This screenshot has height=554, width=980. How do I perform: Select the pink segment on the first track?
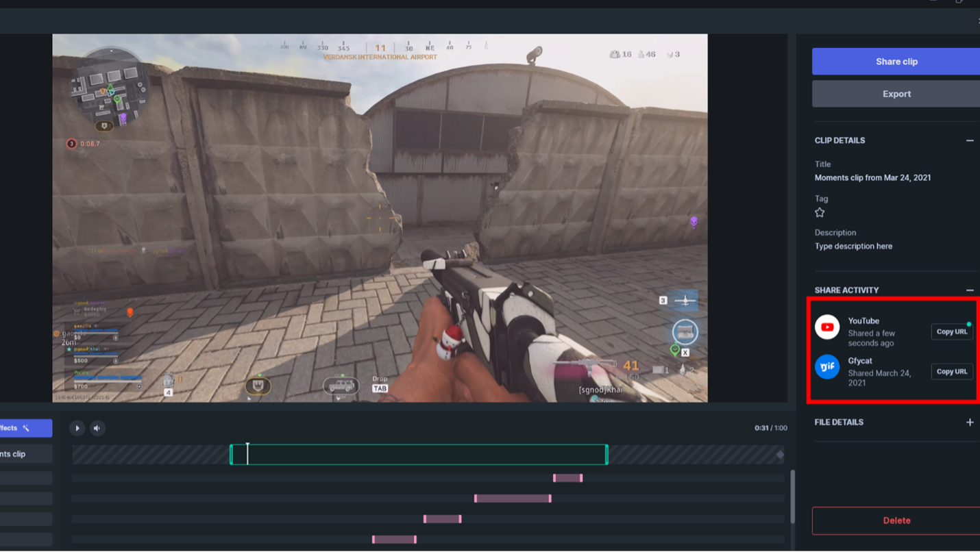tap(567, 478)
